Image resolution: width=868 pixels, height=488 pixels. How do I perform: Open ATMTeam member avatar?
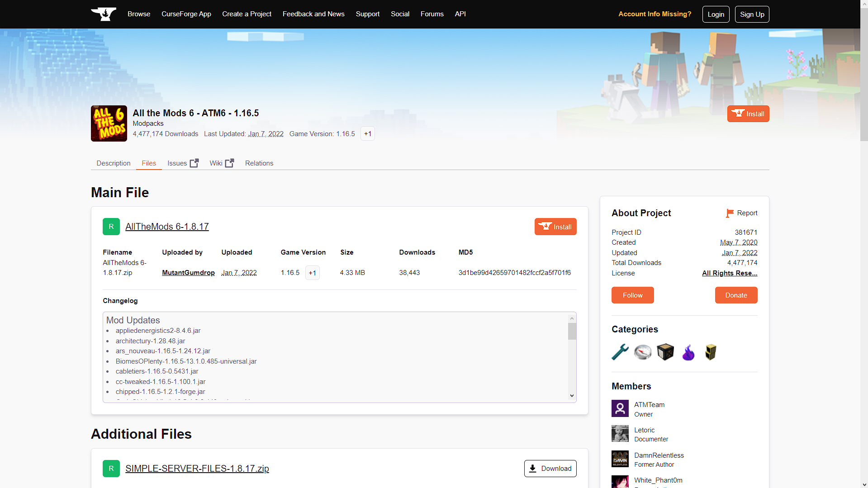point(620,409)
